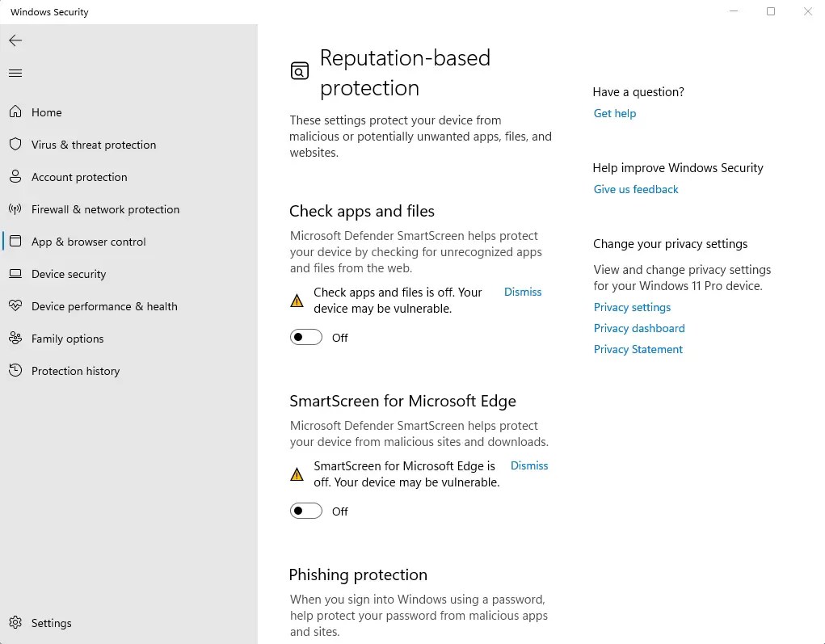
Task: Open the Get help link
Action: [x=615, y=113]
